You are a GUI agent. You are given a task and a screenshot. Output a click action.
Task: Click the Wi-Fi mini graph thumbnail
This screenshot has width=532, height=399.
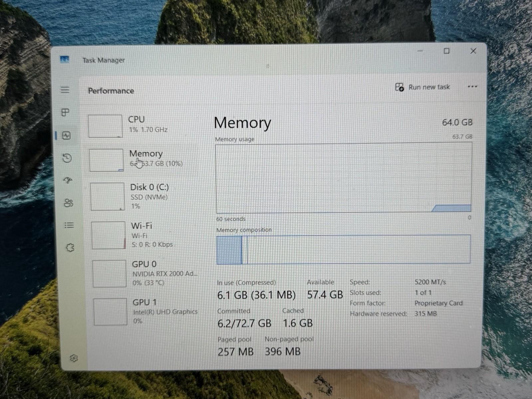[108, 235]
